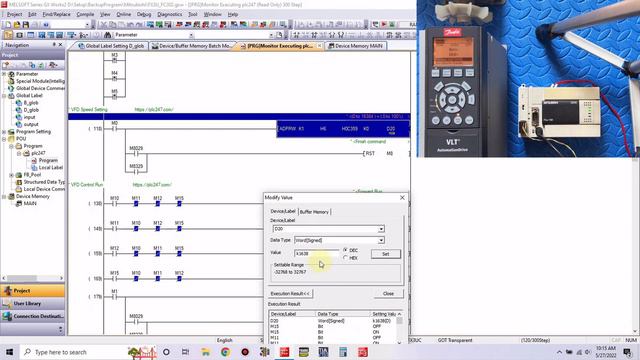Click the Cut scissors toolbar icon

(x=104, y=25)
